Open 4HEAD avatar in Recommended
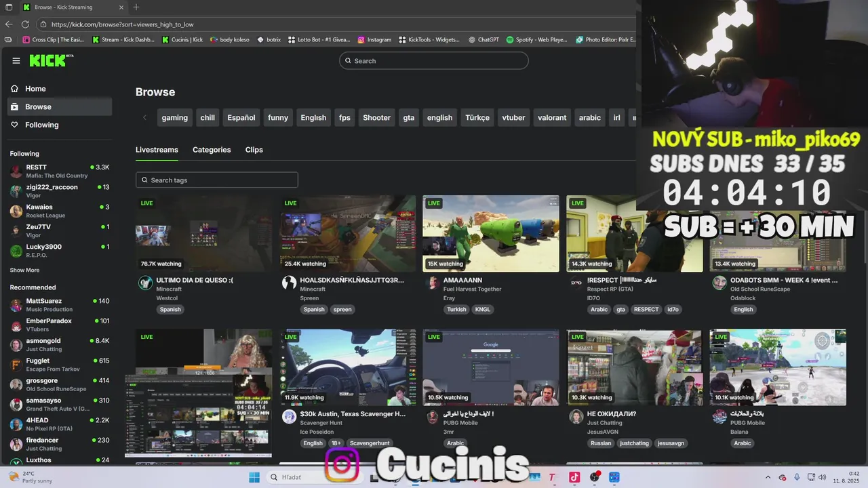868x488 pixels. click(16, 424)
